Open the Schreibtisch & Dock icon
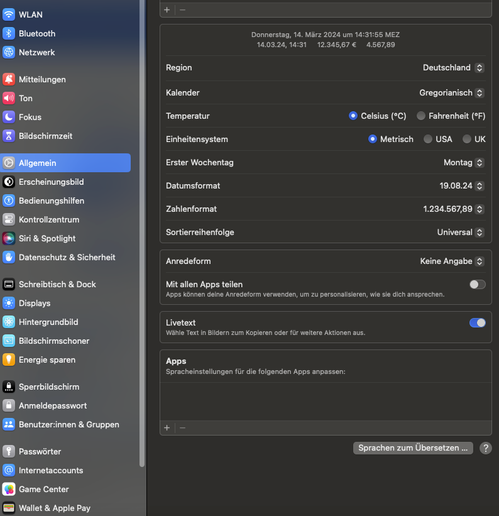This screenshot has width=499, height=516. 9,284
